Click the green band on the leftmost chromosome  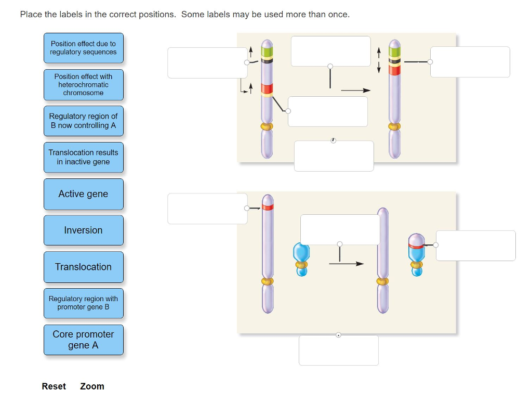[267, 50]
